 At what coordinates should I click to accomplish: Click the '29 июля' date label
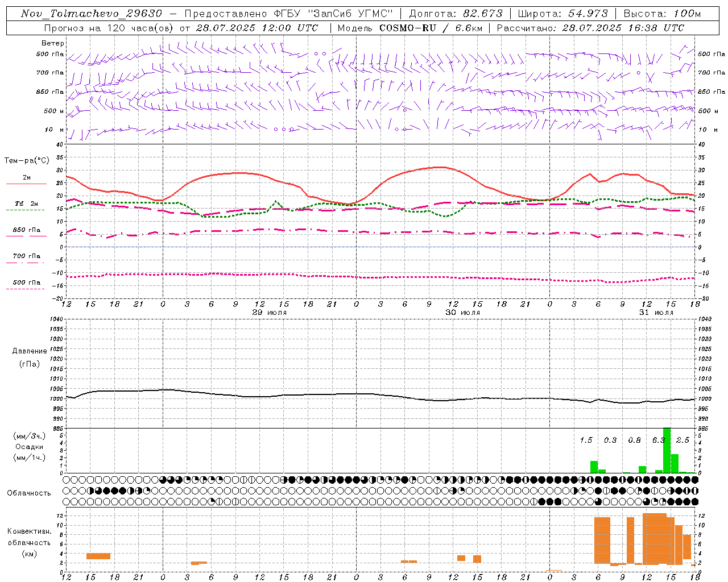click(x=270, y=313)
